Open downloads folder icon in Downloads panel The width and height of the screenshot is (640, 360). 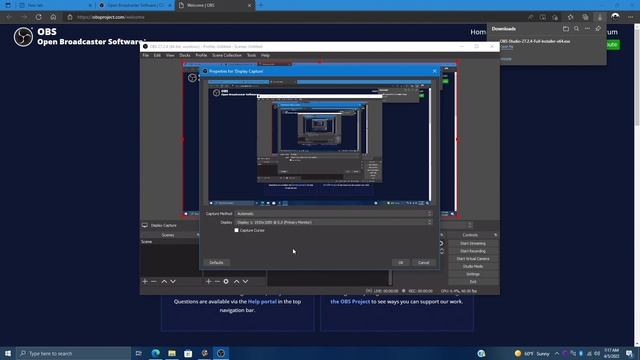pyautogui.click(x=566, y=29)
